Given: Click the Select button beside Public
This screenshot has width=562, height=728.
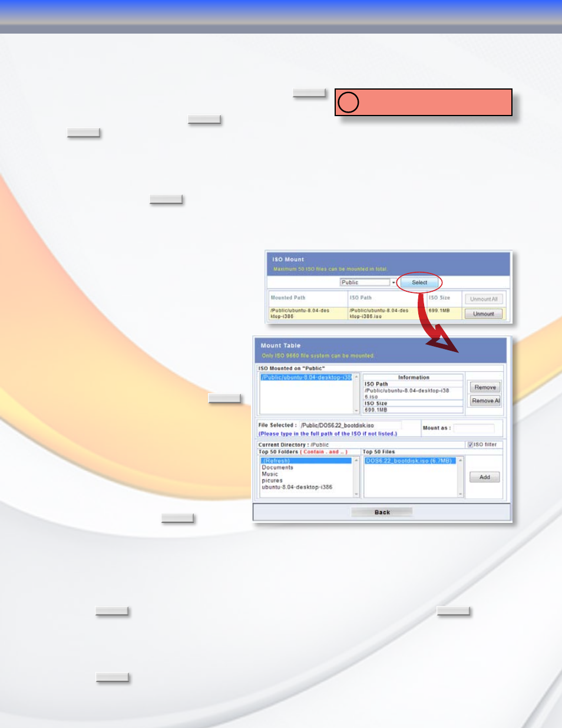Looking at the screenshot, I should click(419, 282).
